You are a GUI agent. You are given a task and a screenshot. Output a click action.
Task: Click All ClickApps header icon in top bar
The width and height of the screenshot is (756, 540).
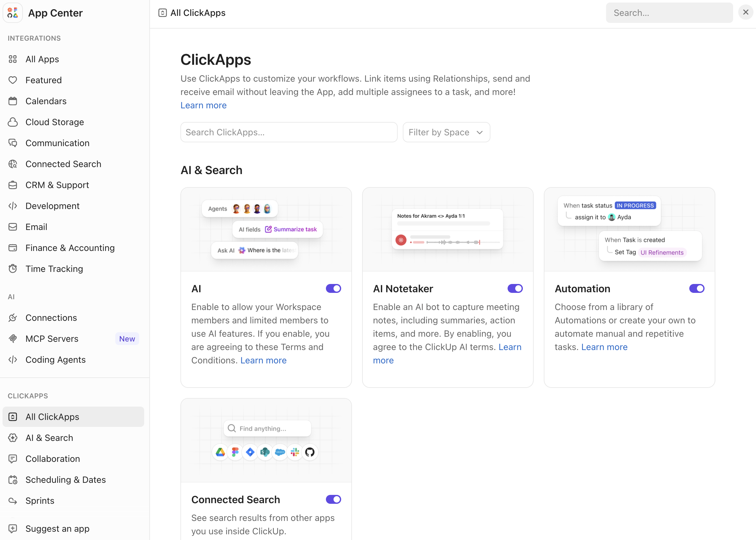163,13
